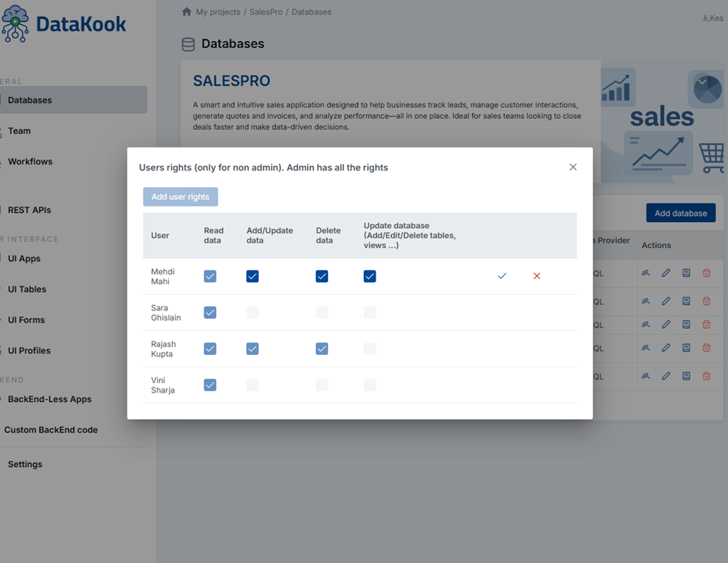This screenshot has width=728, height=563.
Task: Close the Users rights dialog
Action: 573,167
